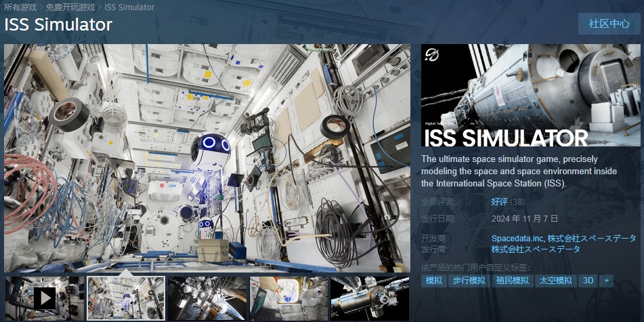Click the review count (38)
Viewport: 644px width, 322px height.
[517, 202]
